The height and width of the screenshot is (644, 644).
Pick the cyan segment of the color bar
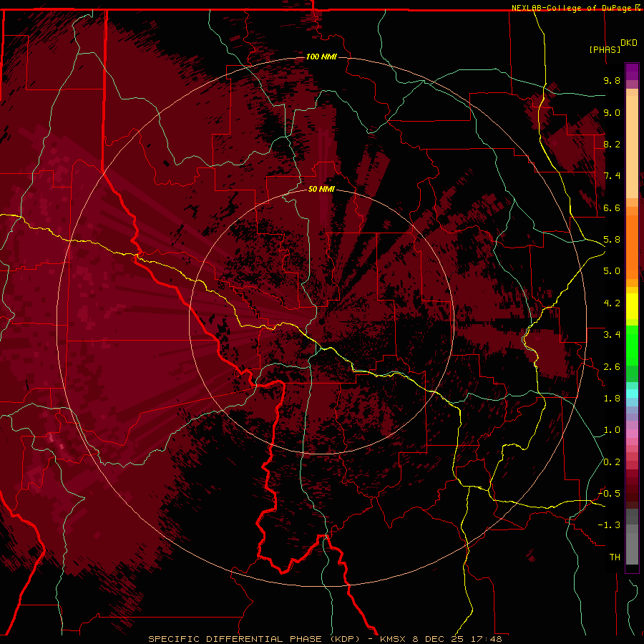coord(632,394)
